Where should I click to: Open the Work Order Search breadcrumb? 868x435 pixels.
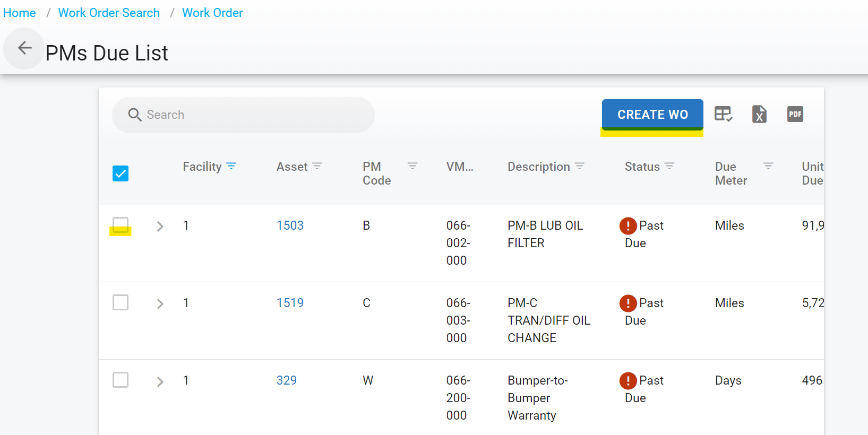pos(109,13)
